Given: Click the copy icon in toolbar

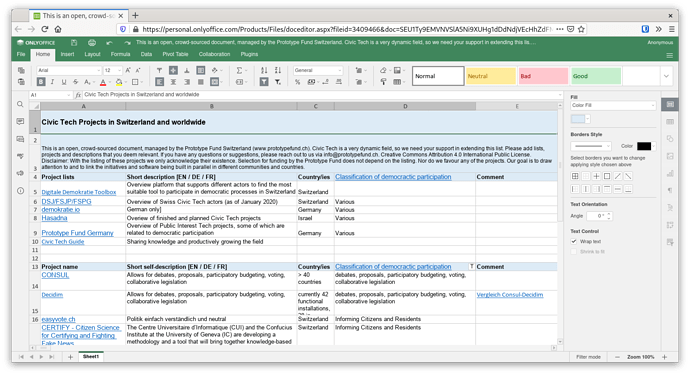Looking at the screenshot, I should (x=21, y=70).
